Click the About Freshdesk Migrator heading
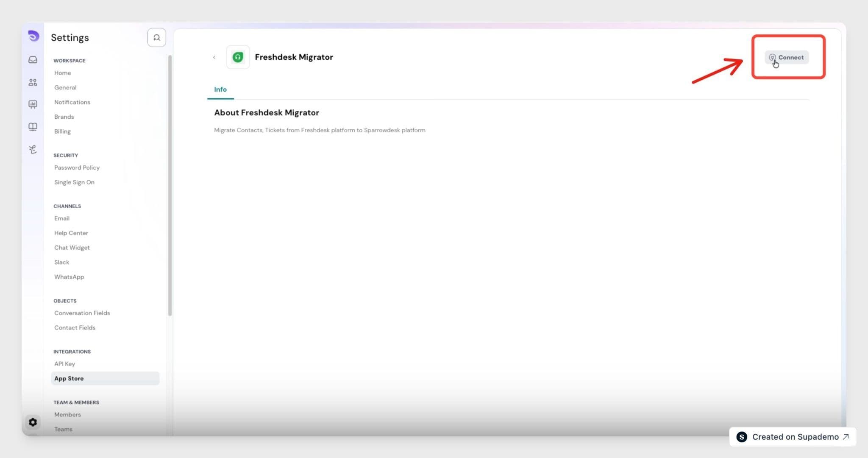 (x=267, y=113)
